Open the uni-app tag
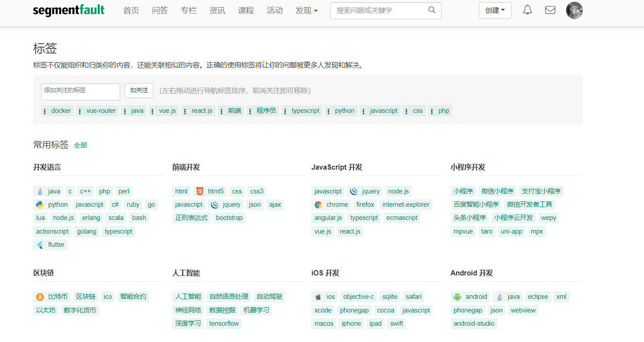This screenshot has width=644, height=342. 512,231
